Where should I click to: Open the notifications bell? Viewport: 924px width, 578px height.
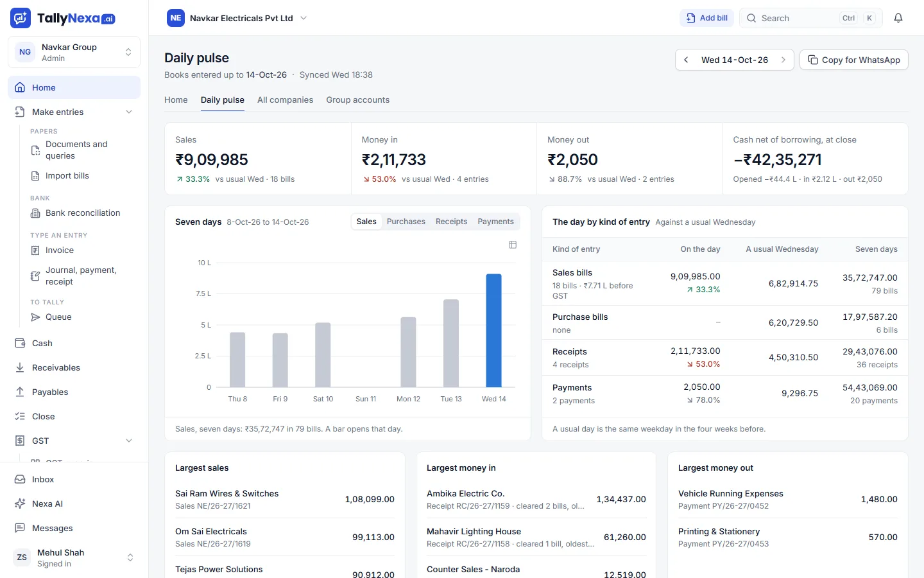[898, 18]
